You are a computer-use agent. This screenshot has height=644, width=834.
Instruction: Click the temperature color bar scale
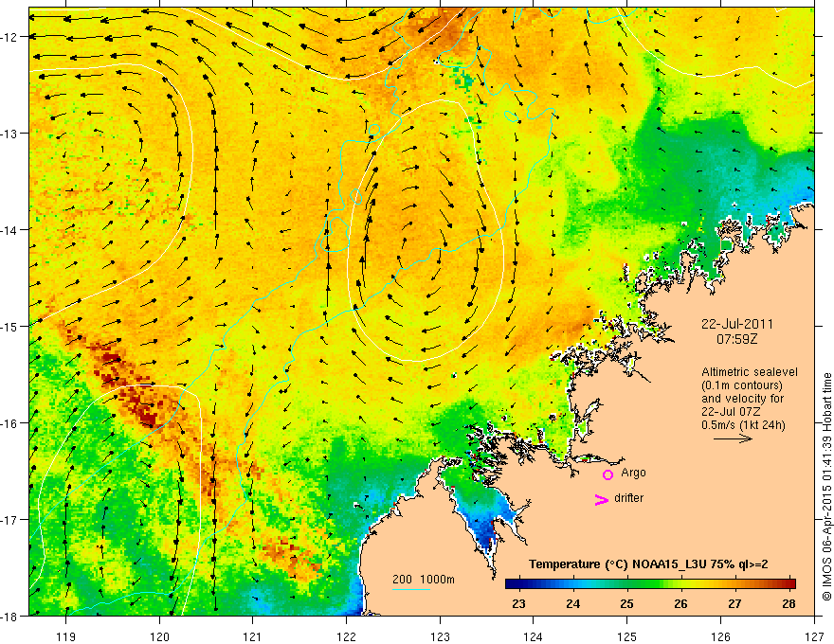(x=650, y=583)
